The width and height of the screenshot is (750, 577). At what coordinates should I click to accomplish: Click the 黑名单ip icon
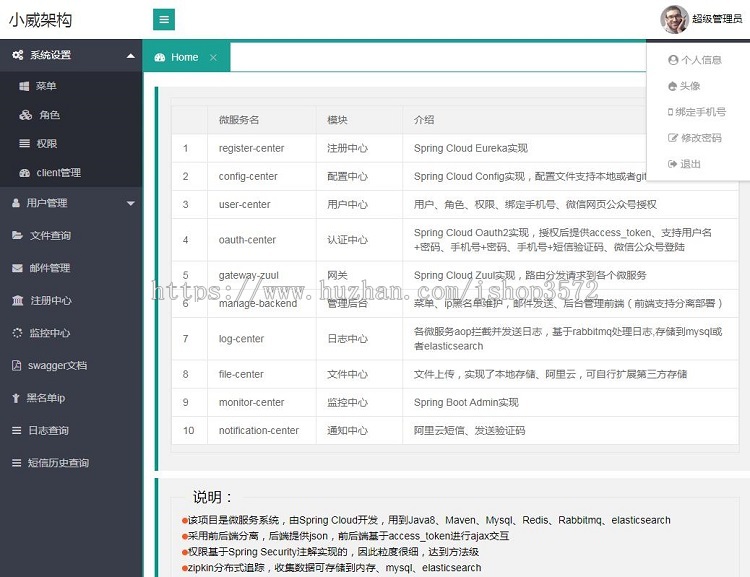click(16, 398)
